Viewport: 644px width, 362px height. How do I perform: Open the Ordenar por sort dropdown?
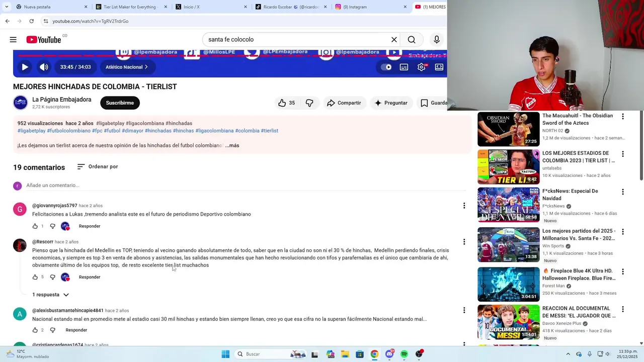(98, 167)
